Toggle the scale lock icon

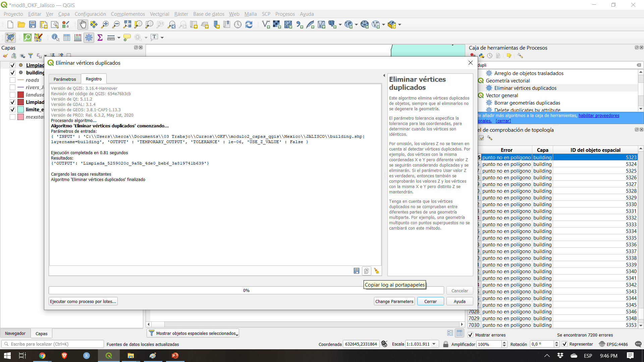[x=445, y=344]
